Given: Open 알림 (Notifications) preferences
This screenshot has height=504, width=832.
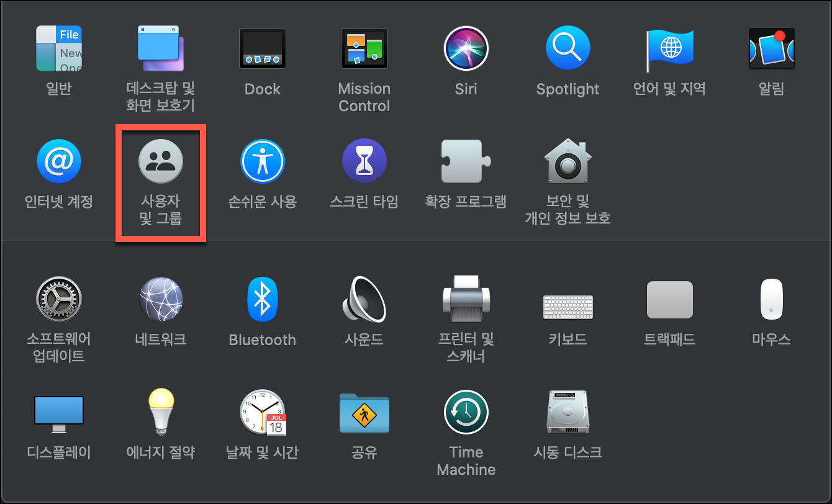Looking at the screenshot, I should 772,48.
